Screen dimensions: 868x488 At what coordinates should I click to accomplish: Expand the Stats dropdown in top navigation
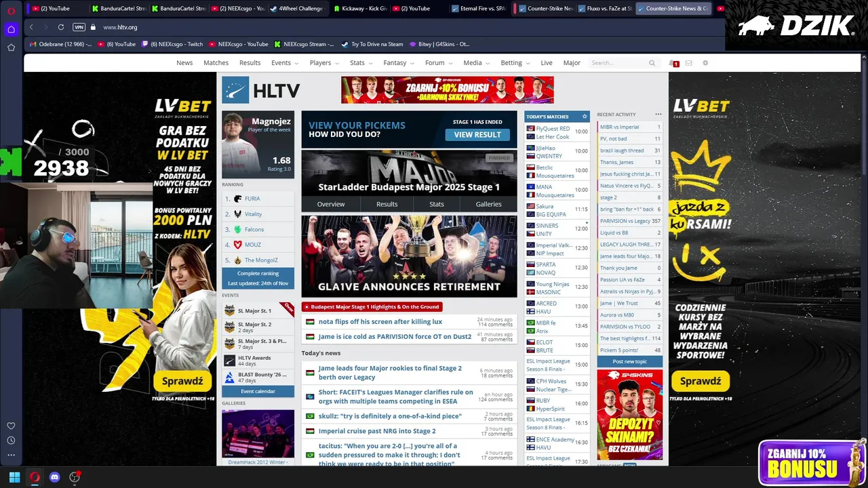pyautogui.click(x=361, y=63)
